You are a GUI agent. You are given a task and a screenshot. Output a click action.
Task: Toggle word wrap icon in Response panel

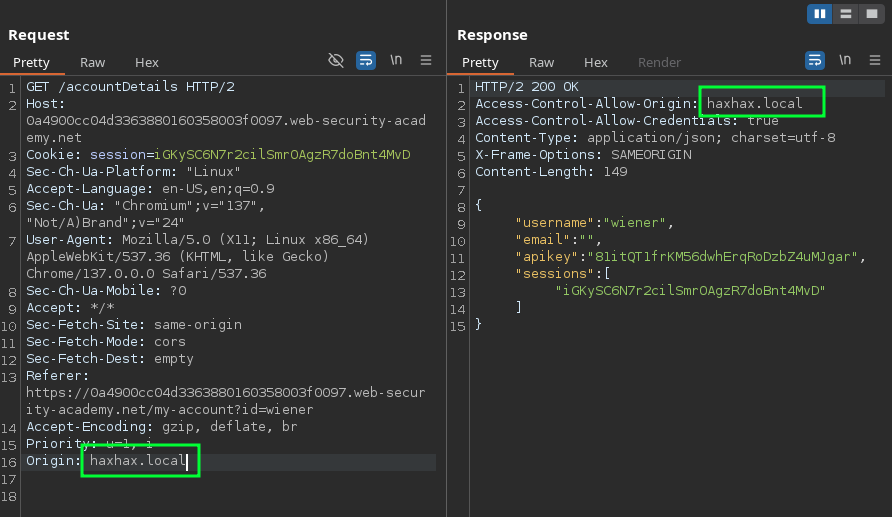pyautogui.click(x=815, y=60)
